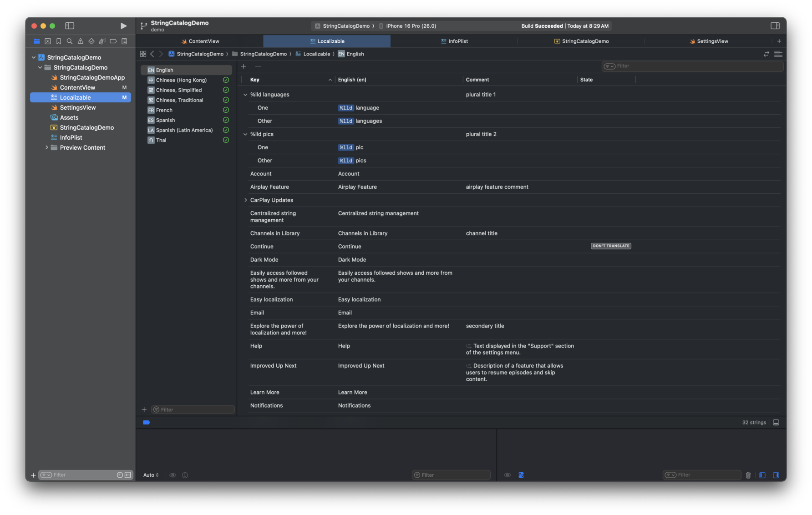Click the blue breakpoint toggle tag
The width and height of the screenshot is (812, 515).
tap(147, 423)
